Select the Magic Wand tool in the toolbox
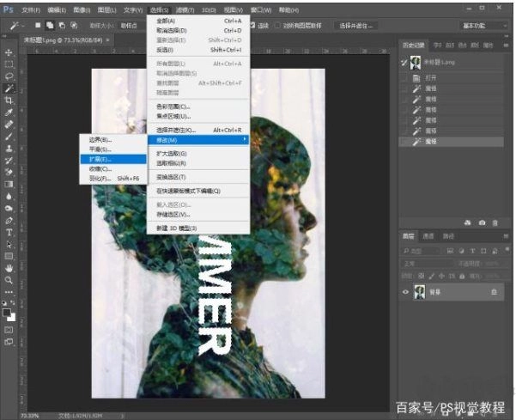This screenshot has width=516, height=420. point(9,88)
